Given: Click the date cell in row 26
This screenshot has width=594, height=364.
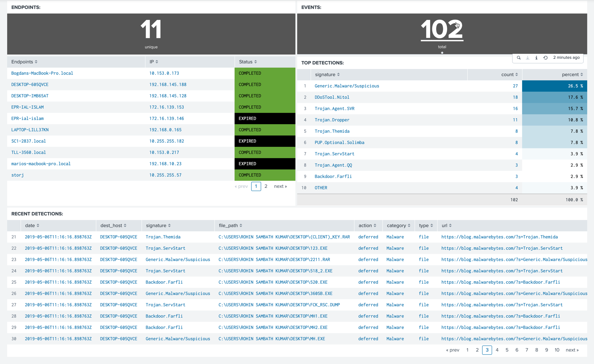Looking at the screenshot, I should pyautogui.click(x=58, y=294).
